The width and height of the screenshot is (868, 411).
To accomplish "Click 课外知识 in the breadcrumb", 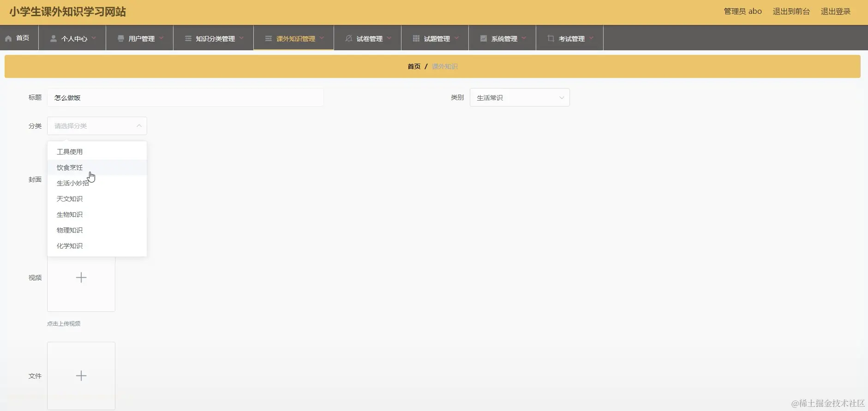I will pos(445,66).
